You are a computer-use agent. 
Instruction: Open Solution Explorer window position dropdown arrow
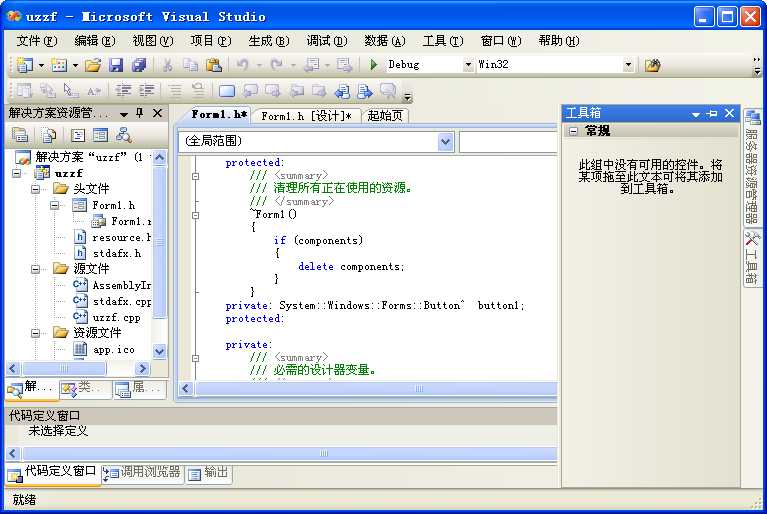124,114
